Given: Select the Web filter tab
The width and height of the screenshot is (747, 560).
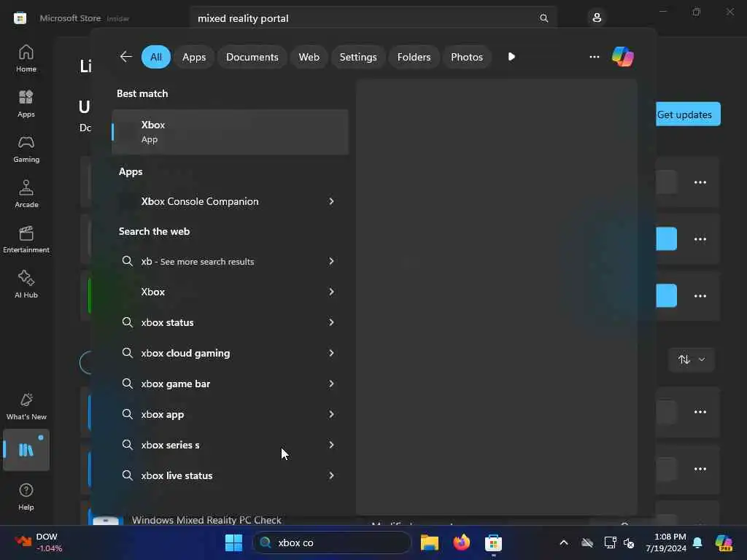Looking at the screenshot, I should [309, 57].
